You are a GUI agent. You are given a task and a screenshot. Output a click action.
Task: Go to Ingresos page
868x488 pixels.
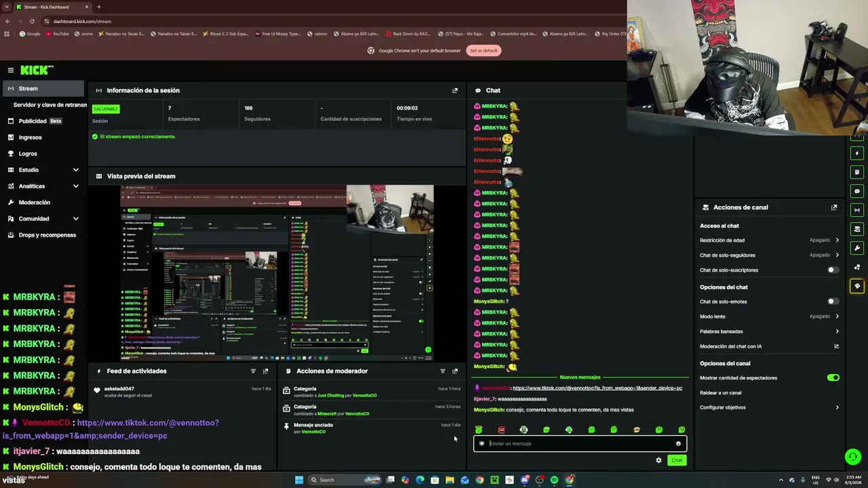[43, 137]
